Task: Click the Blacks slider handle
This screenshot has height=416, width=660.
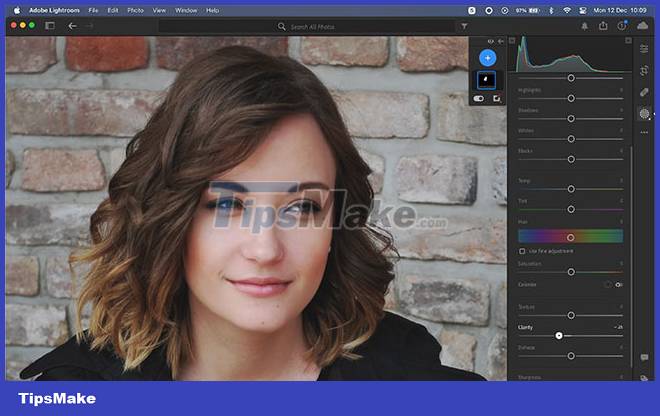Action: tap(571, 159)
